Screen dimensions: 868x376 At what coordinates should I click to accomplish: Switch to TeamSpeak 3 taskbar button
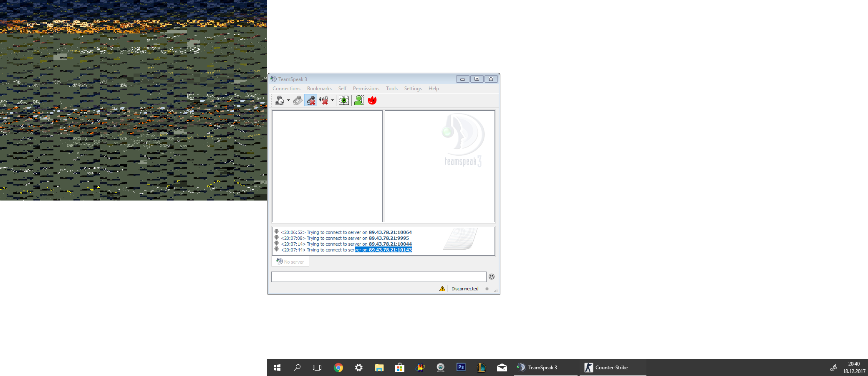click(546, 368)
